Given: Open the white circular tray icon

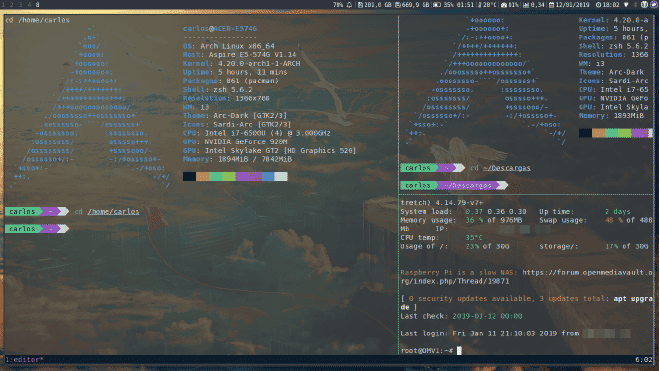Looking at the screenshot, I should [644, 5].
